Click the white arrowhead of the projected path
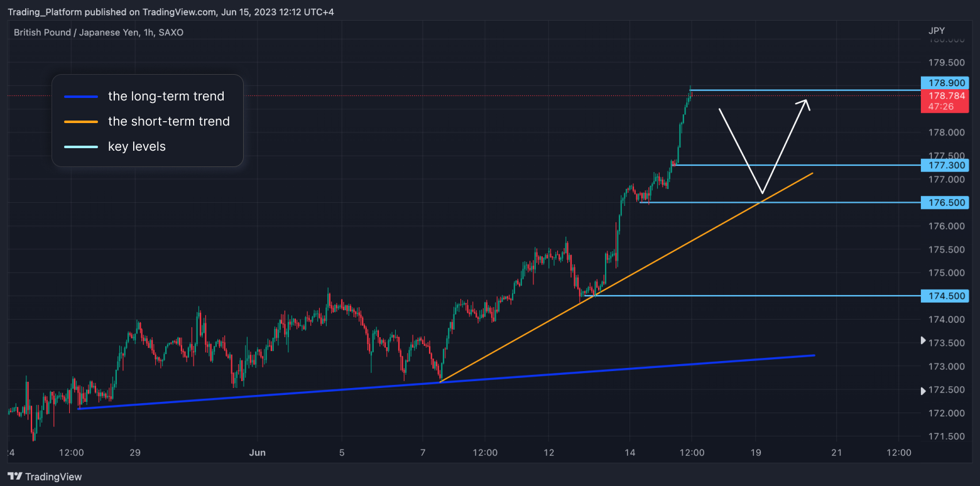 pyautogui.click(x=805, y=104)
